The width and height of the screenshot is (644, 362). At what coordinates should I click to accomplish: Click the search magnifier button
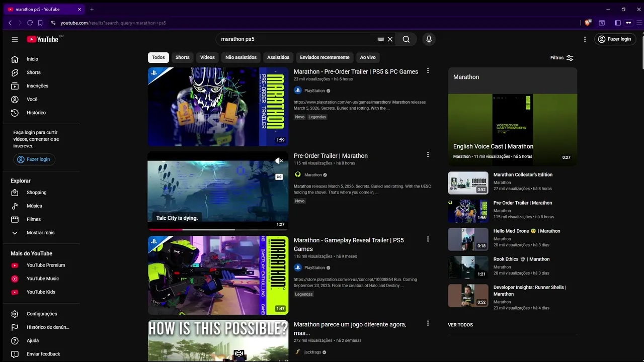(x=406, y=39)
